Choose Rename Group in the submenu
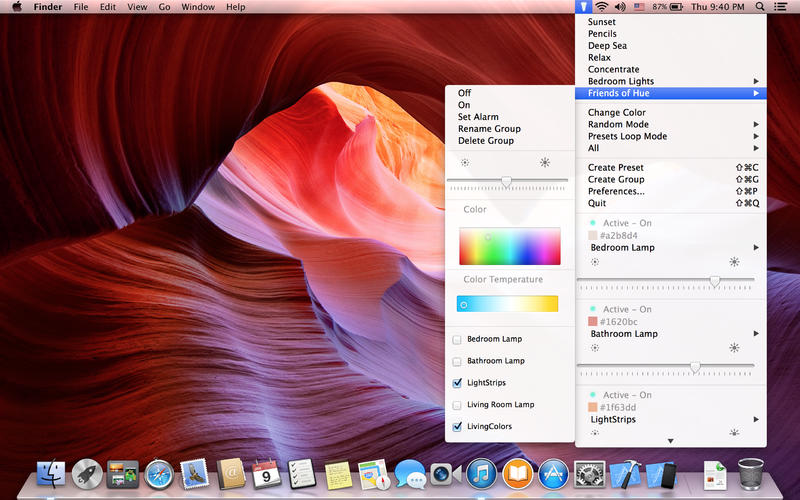Screen dimensions: 800x500 [x=510, y=129]
